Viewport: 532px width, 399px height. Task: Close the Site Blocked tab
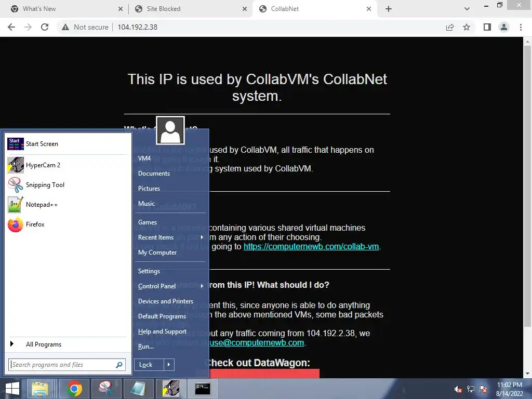click(245, 9)
